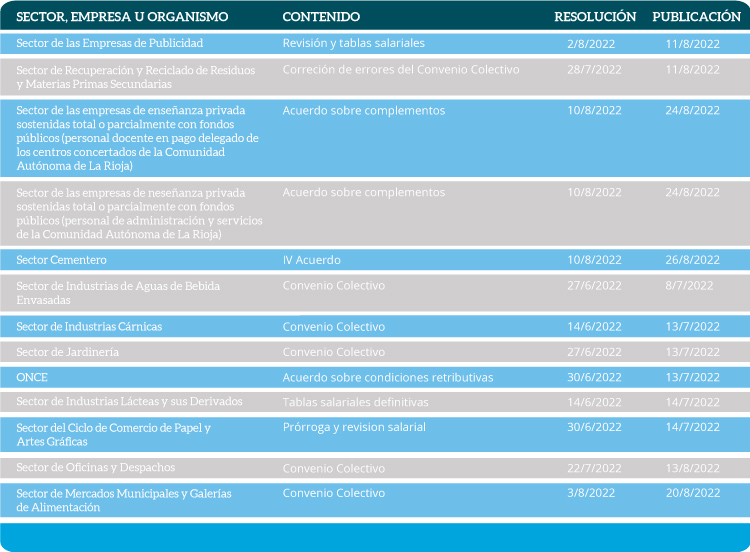This screenshot has width=750, height=552.
Task: Click 'Sector de Jardinería' row
Action: click(375, 352)
